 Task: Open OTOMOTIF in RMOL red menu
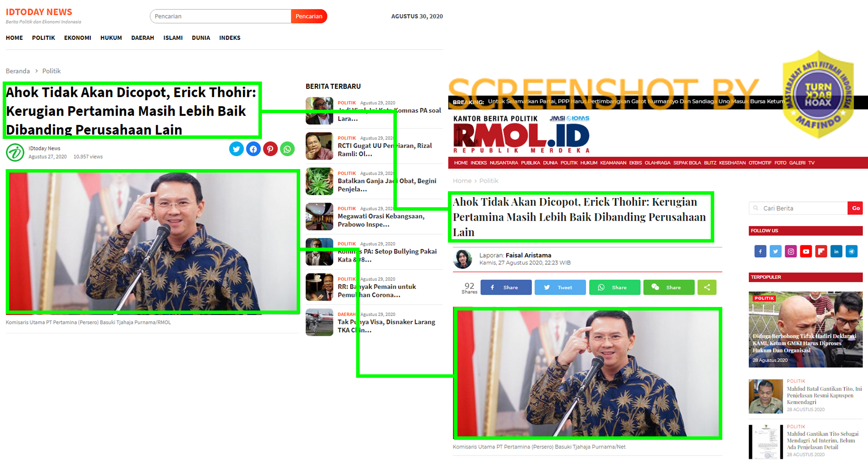(760, 163)
